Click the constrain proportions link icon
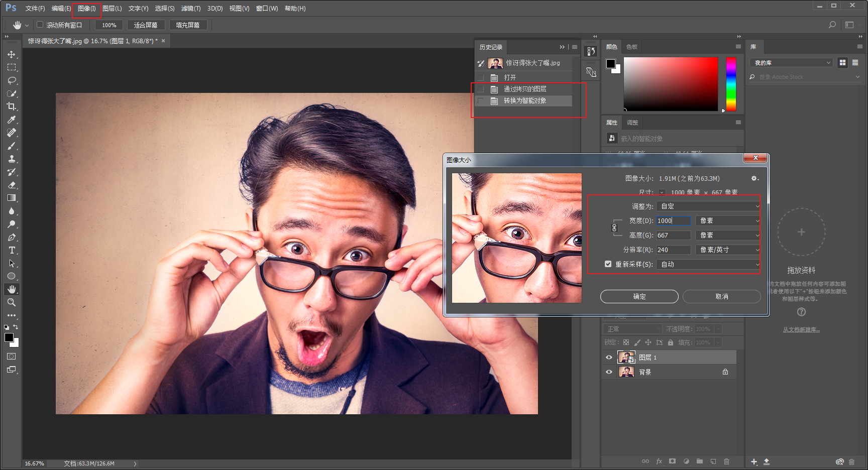Viewport: 868px width, 470px height. 614,228
